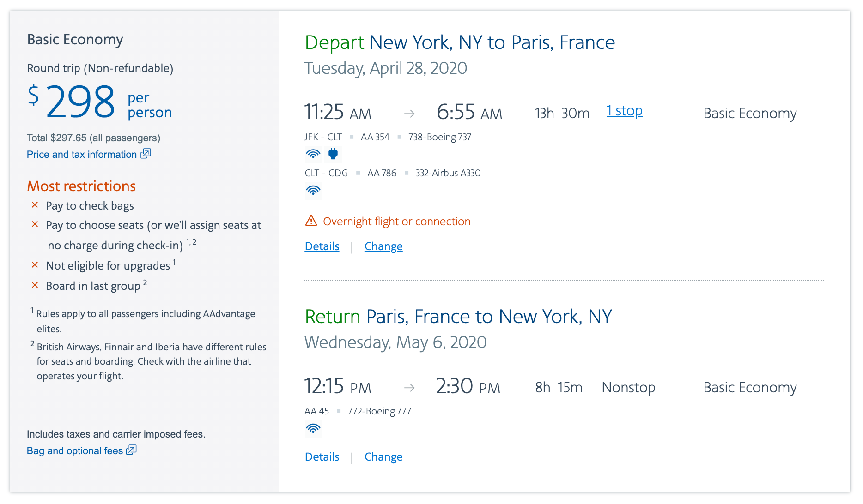
Task: Click the 1 stop link
Action: 624,111
